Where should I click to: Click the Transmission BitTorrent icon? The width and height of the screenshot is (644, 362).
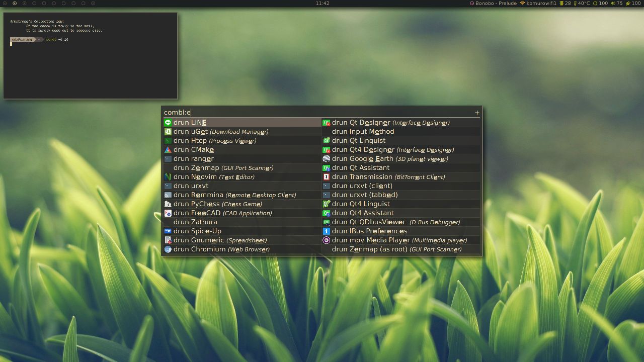click(x=327, y=176)
